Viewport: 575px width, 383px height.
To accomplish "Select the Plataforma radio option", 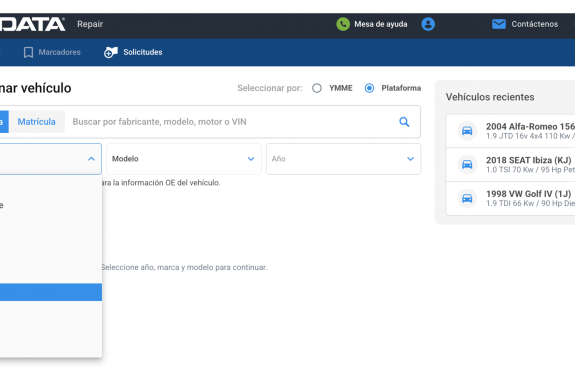I will [369, 88].
